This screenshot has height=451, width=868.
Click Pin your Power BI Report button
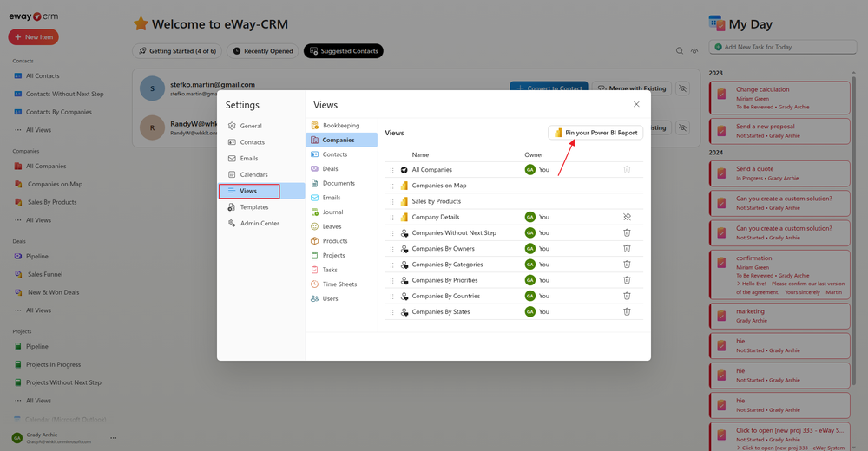[595, 133]
